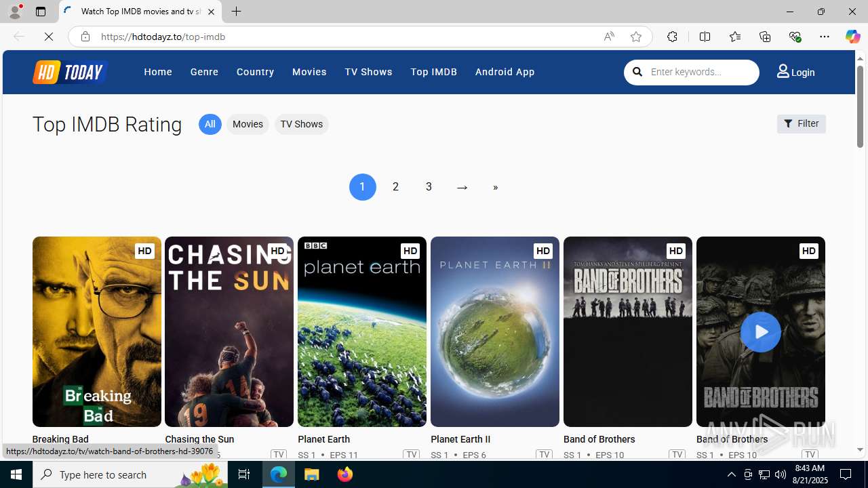Open the Movies nav section
This screenshot has height=488, width=868.
click(x=309, y=72)
